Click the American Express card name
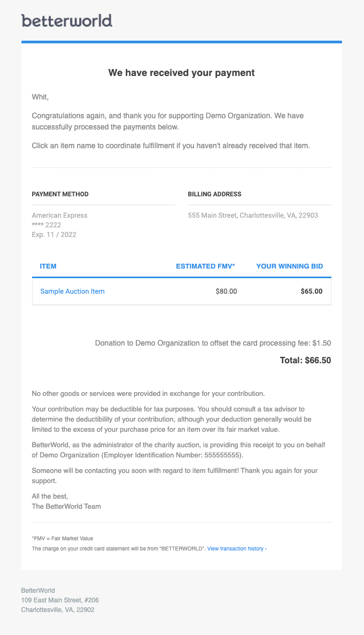Image resolution: width=364 pixels, height=635 pixels. (59, 216)
